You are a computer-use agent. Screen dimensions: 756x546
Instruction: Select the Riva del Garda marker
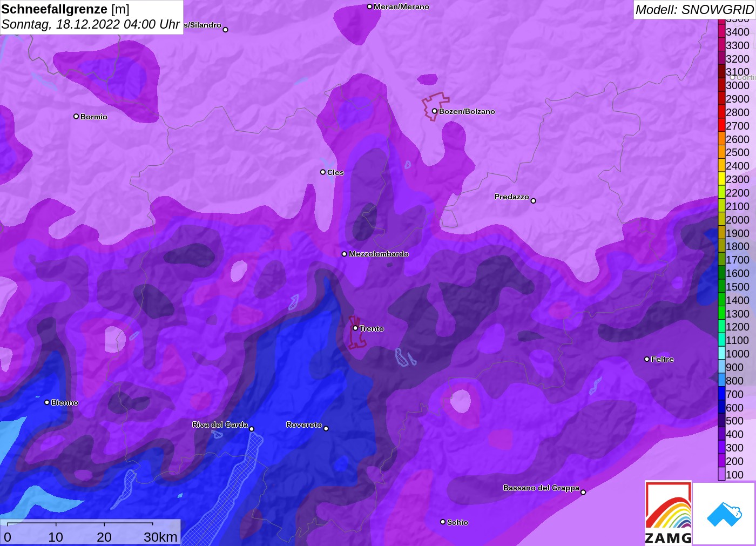[x=252, y=429]
